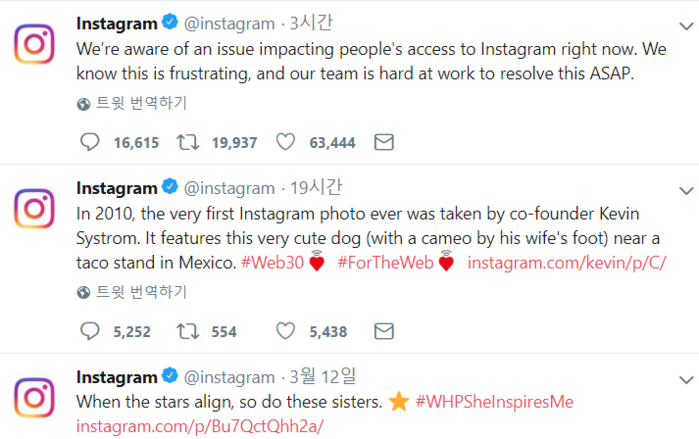Viewport: 699px width, 439px height.
Task: Reply to the Kevin Systrom first photo tweet
Action: 90,331
